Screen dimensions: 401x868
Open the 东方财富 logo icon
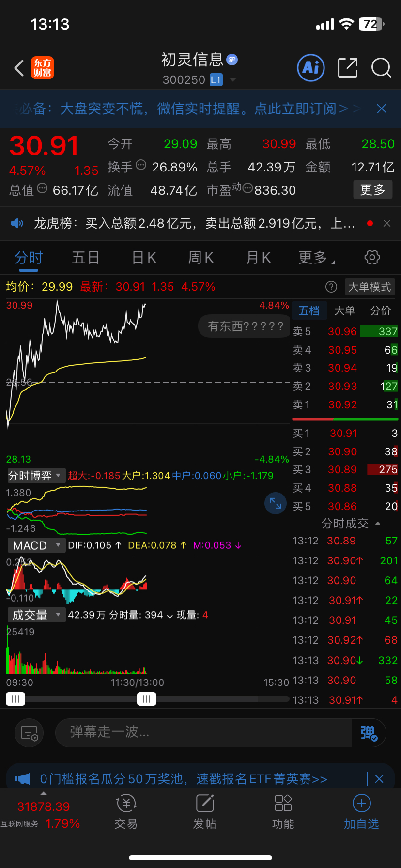pos(43,68)
